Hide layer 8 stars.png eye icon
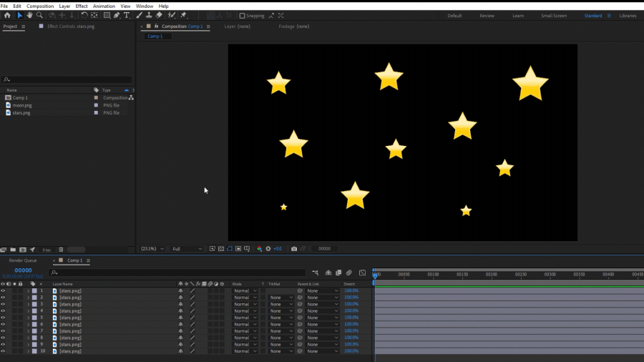The height and width of the screenshot is (362, 644). click(3, 338)
